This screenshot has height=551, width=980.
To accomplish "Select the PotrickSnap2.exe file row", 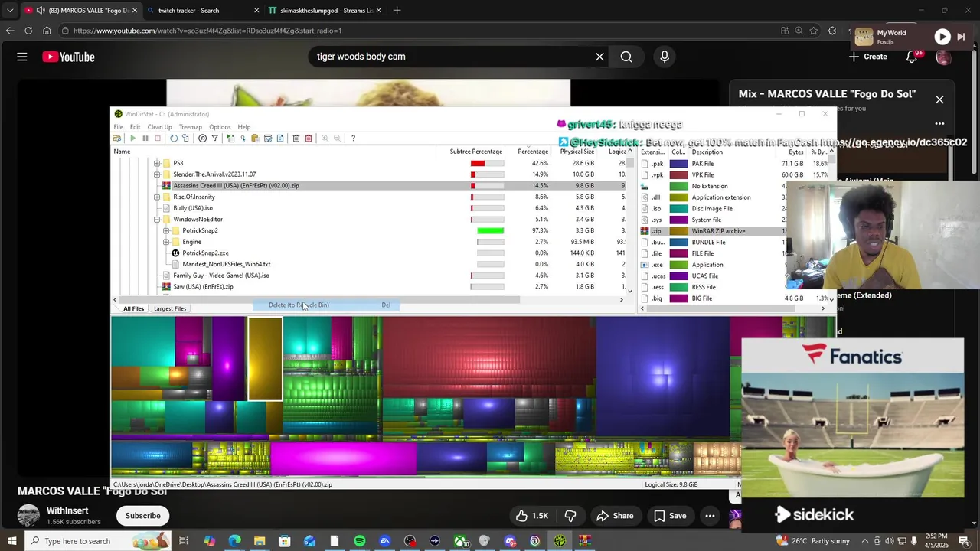I will 205,253.
